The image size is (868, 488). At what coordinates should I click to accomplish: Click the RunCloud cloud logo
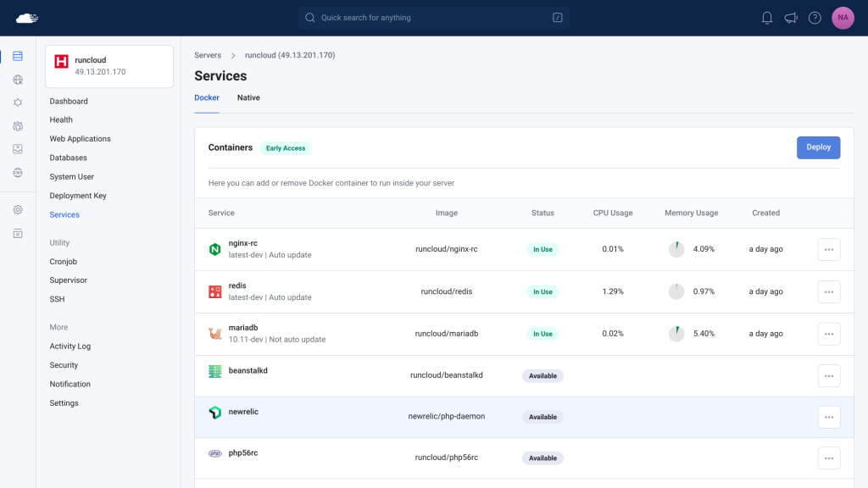[26, 19]
